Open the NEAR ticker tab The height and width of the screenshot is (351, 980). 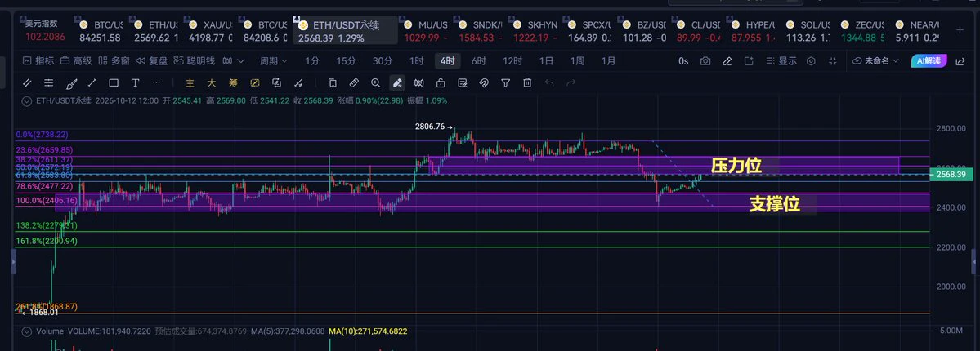(918, 31)
